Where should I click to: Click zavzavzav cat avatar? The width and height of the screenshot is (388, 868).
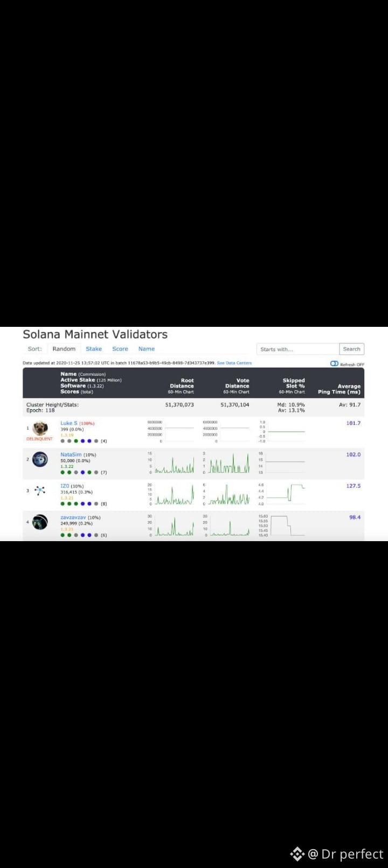click(40, 522)
